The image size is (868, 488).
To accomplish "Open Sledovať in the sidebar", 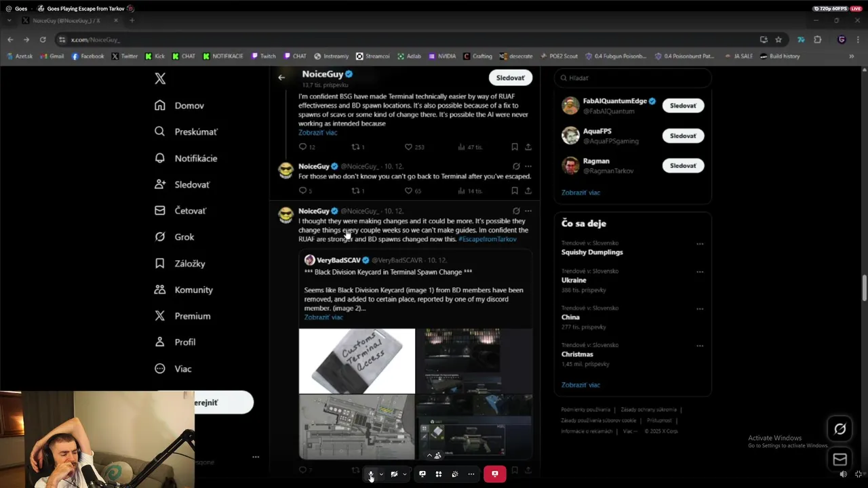I will (182, 184).
